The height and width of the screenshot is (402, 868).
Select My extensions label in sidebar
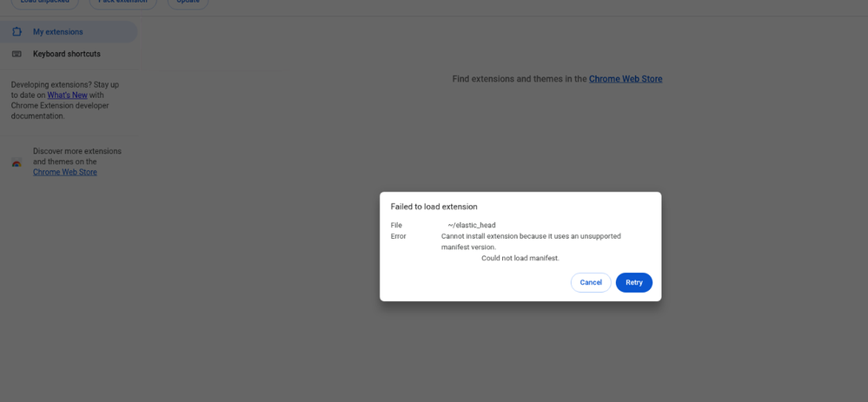pyautogui.click(x=58, y=32)
